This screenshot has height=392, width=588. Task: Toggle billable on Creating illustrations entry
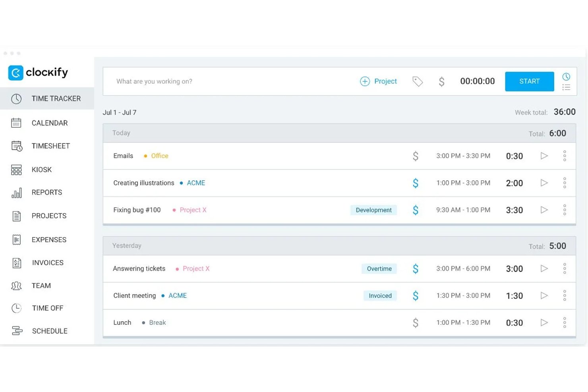[x=416, y=183]
